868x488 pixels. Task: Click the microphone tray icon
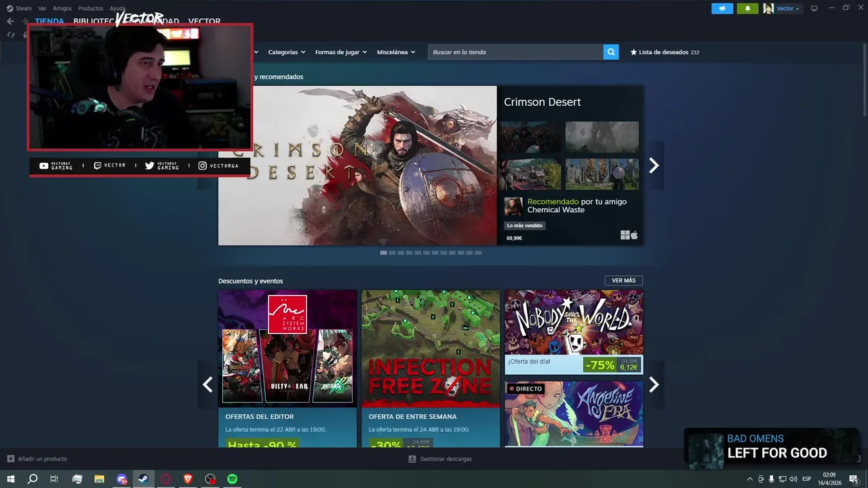point(771,479)
